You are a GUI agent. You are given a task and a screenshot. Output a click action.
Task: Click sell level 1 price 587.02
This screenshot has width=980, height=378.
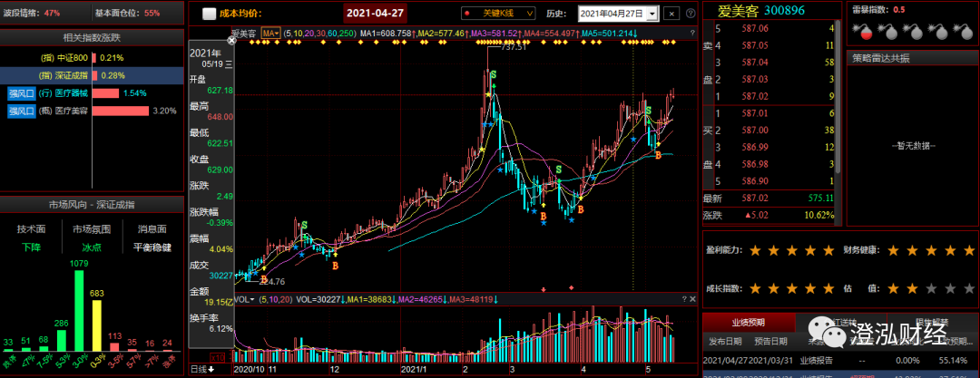pos(755,96)
